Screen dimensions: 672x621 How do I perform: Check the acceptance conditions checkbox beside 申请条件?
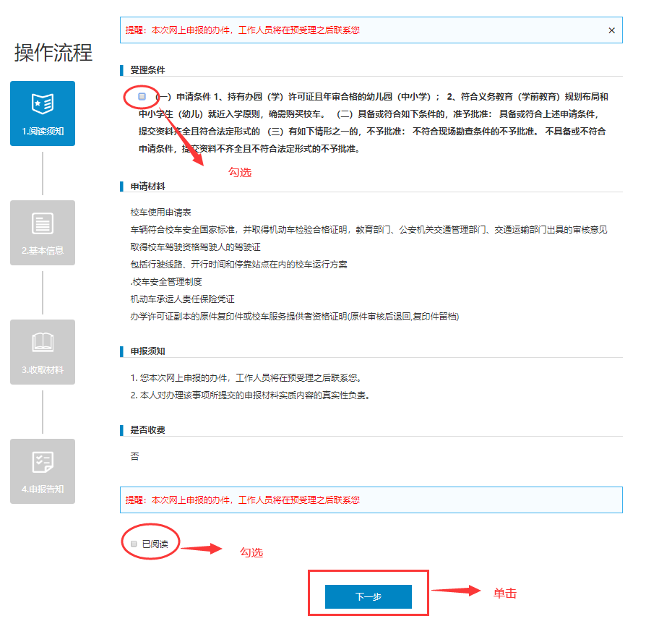point(140,95)
